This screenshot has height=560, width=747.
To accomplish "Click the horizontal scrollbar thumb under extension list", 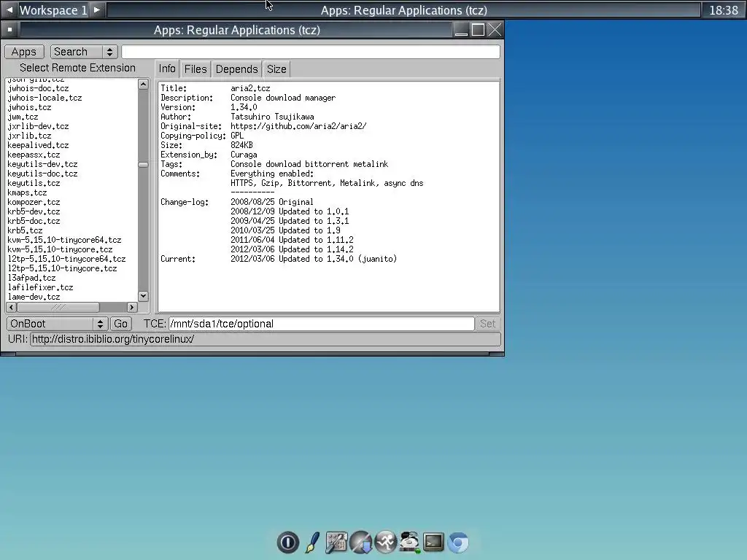I will pos(58,307).
